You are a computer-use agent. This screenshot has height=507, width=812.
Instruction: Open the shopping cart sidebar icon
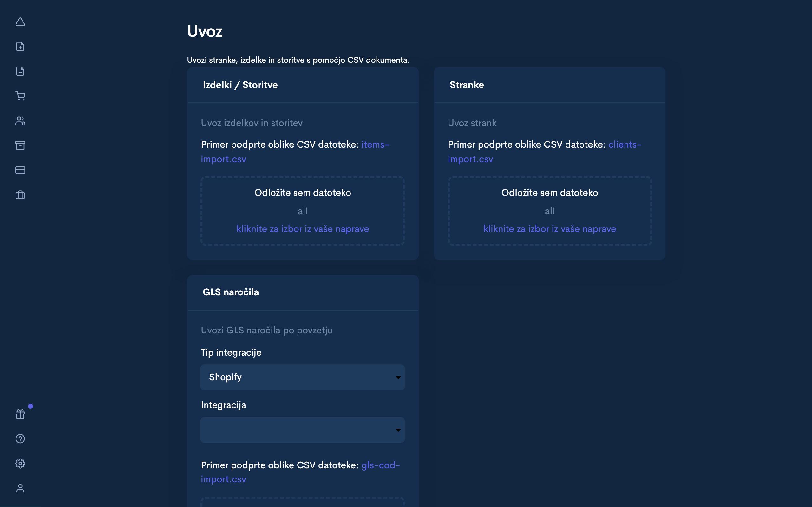20,96
